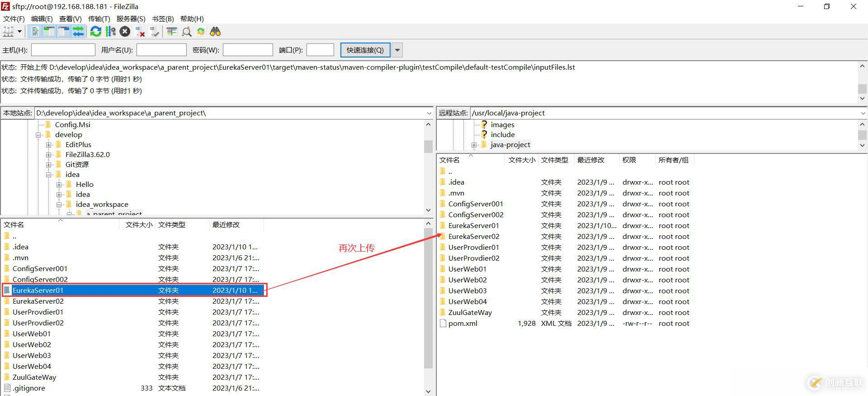Click message log scrollbar down arrow
The image size is (868, 396).
863,98
